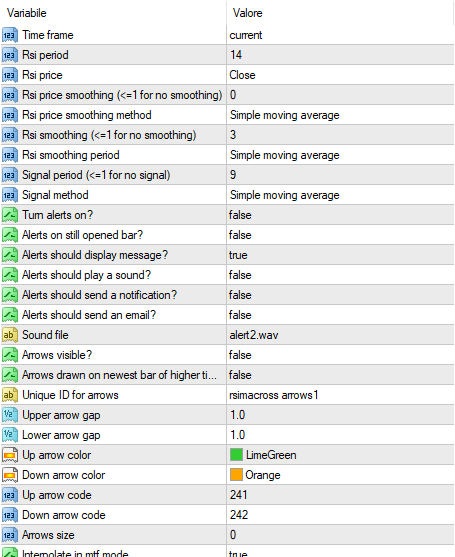
Task: Click the integer icon next to Rsi period
Action: (x=10, y=55)
